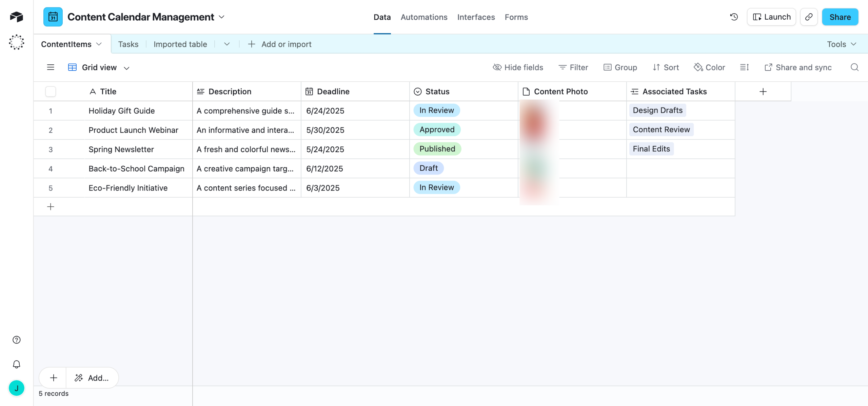Click the Airtable home logo

coord(16,17)
